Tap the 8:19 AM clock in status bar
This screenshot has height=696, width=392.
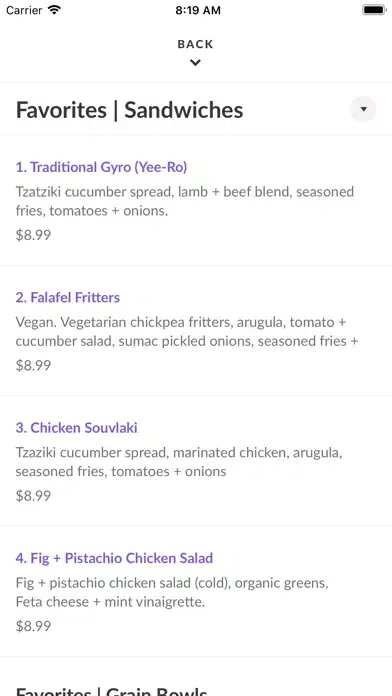(198, 10)
